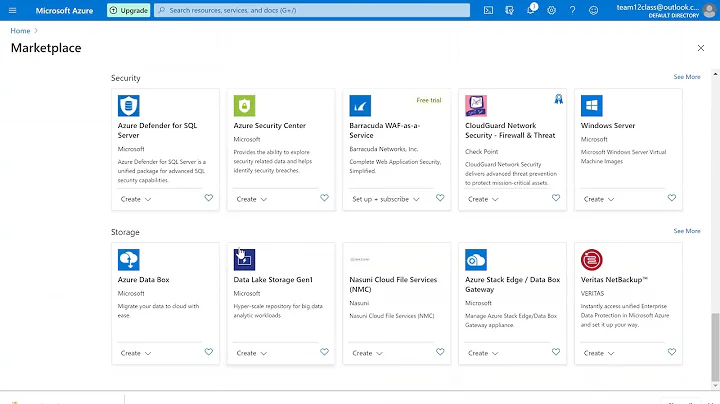Click the 'Check Point' publisher text
Image resolution: width=720 pixels, height=404 pixels.
[481, 152]
